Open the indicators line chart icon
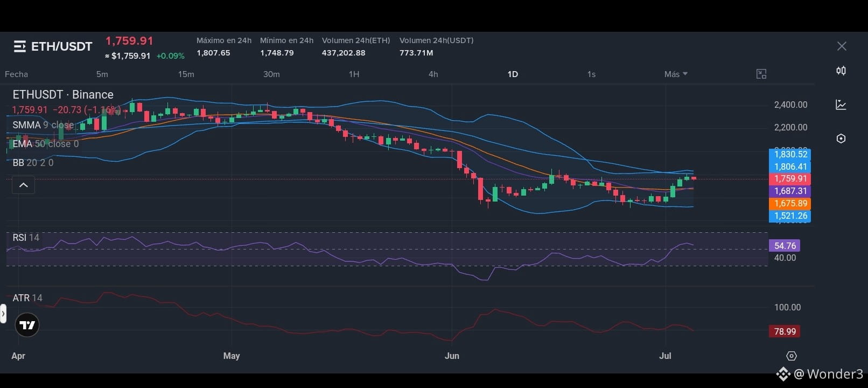Viewport: 868px width, 388px height. click(x=841, y=105)
